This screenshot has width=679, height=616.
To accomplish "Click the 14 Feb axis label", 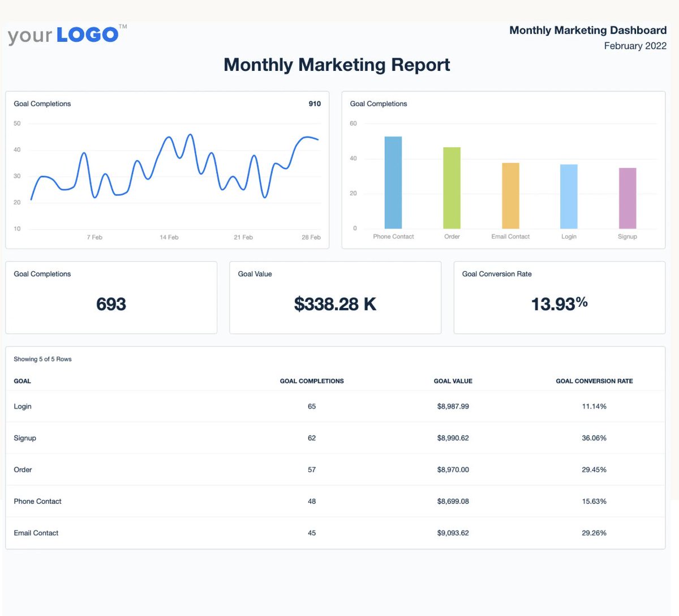I will tap(168, 237).
